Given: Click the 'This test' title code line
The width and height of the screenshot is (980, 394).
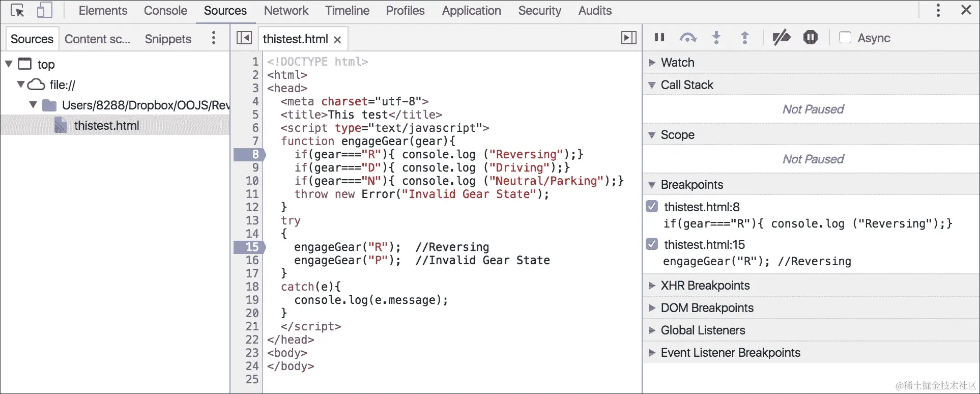Looking at the screenshot, I should (x=361, y=115).
